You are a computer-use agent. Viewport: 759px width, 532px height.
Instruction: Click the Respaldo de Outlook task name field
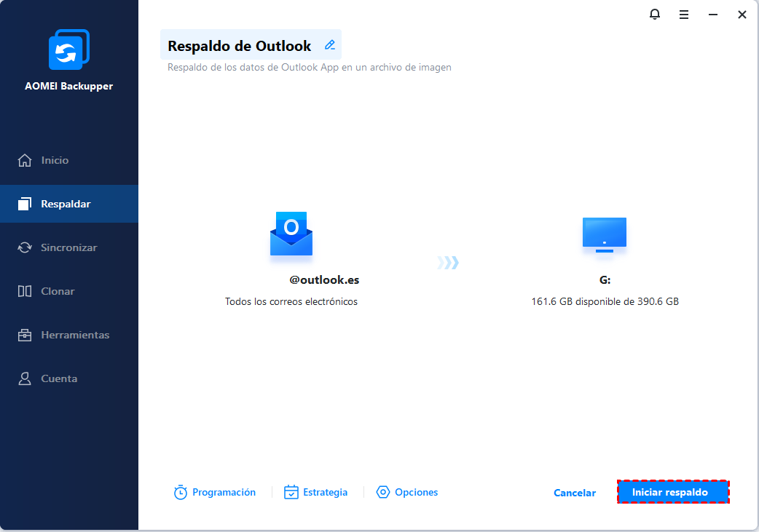[240, 46]
